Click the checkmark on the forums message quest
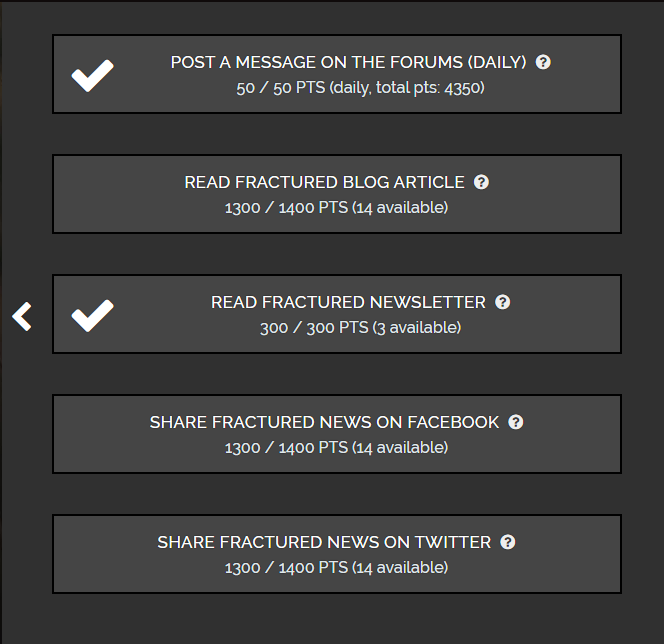 point(92,75)
